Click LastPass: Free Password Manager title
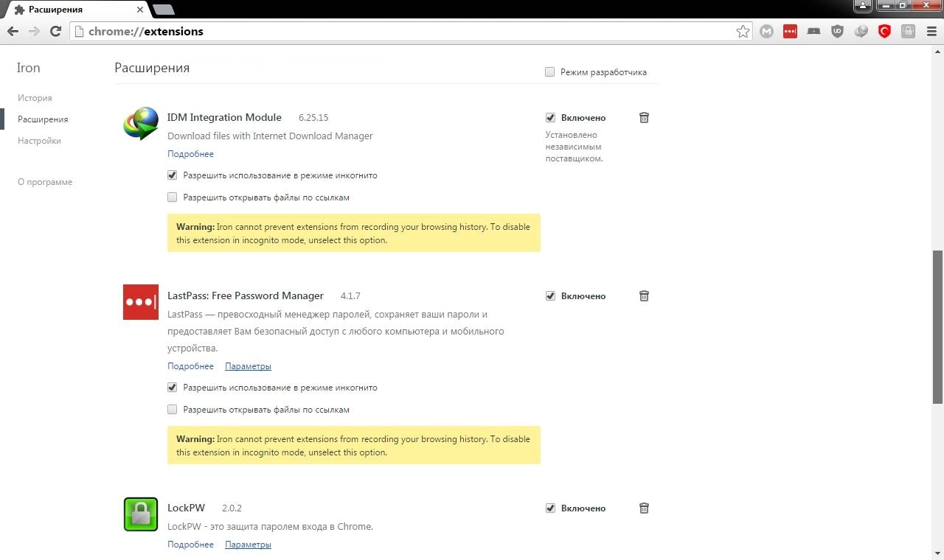The height and width of the screenshot is (560, 944). click(246, 295)
